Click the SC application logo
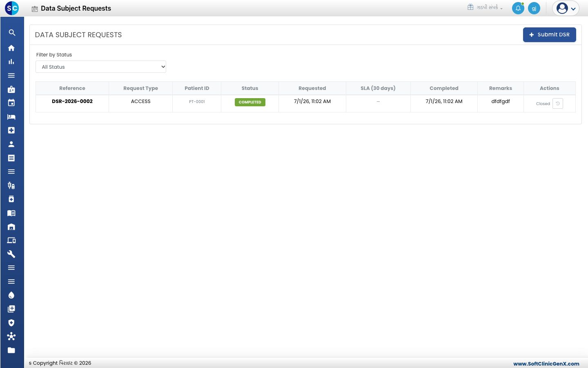This screenshot has width=588, height=368. click(x=12, y=8)
